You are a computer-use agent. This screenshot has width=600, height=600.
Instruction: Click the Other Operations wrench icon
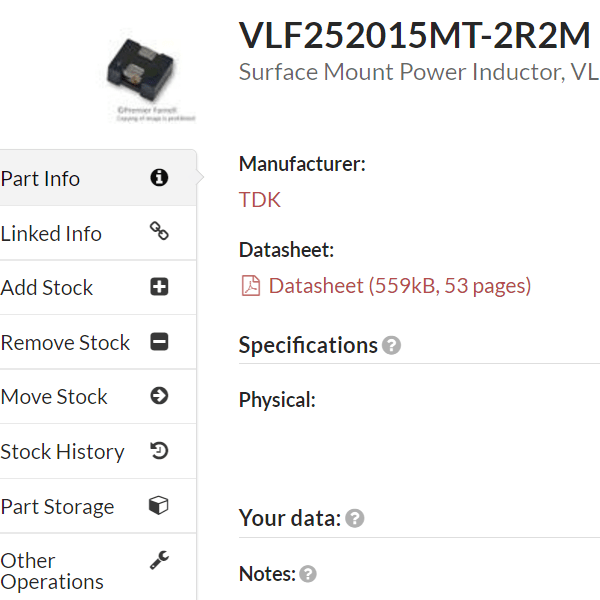pos(159,561)
